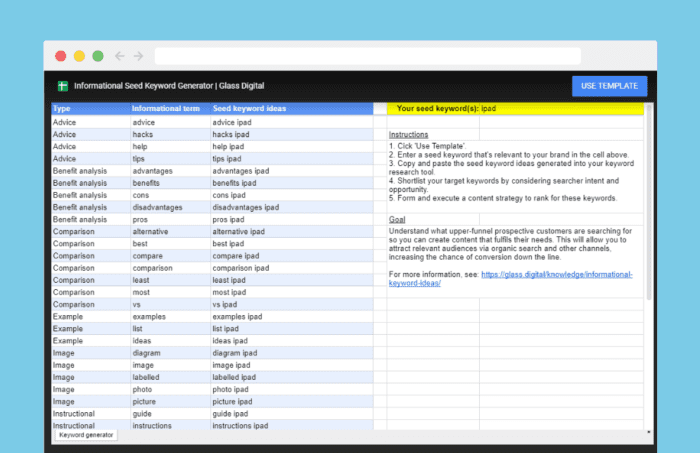Viewport: 700px width, 453px height.
Task: Click the Goal heading cell
Action: (x=433, y=219)
